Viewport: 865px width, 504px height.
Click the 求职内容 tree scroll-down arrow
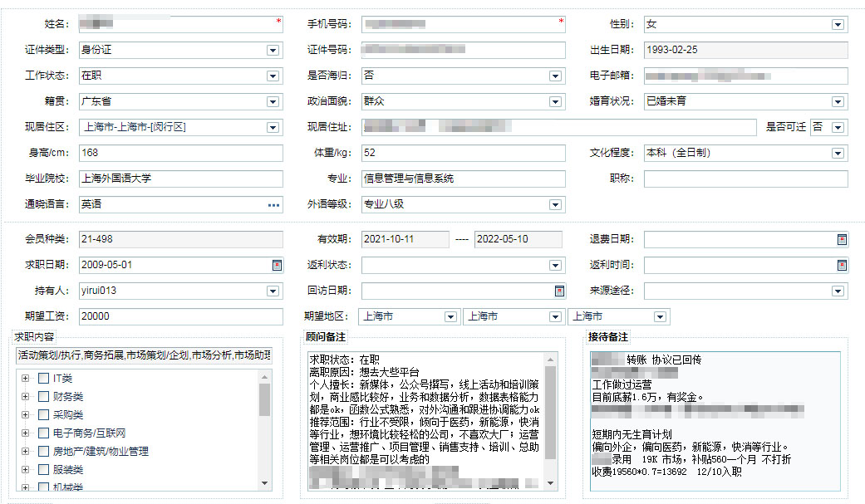point(265,483)
